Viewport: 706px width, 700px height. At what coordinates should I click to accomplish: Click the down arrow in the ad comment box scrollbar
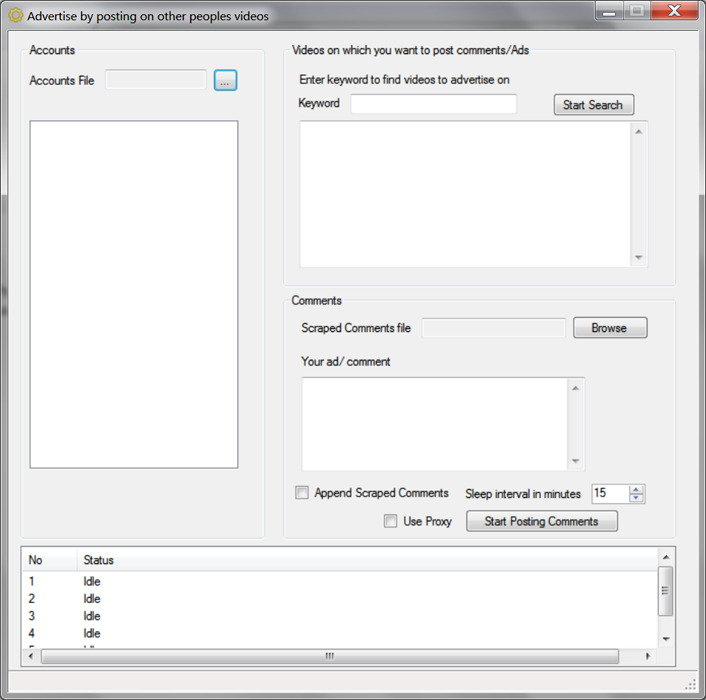[575, 461]
